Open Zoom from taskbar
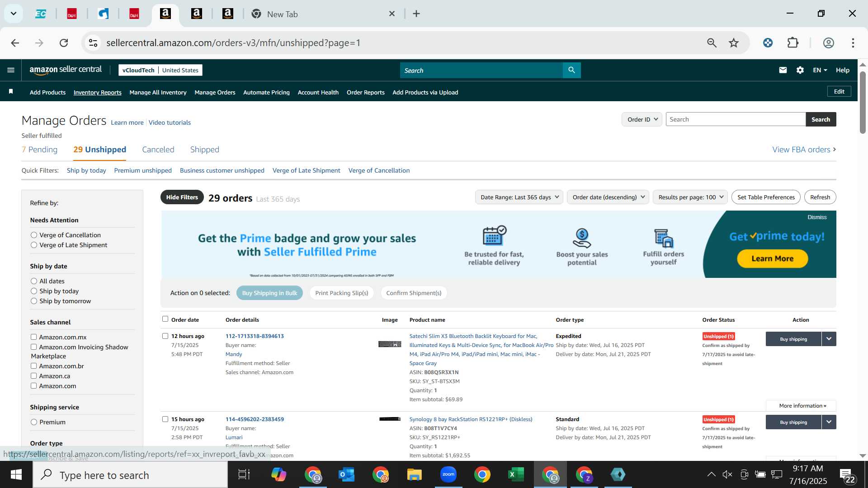Image resolution: width=868 pixels, height=488 pixels. click(x=448, y=475)
